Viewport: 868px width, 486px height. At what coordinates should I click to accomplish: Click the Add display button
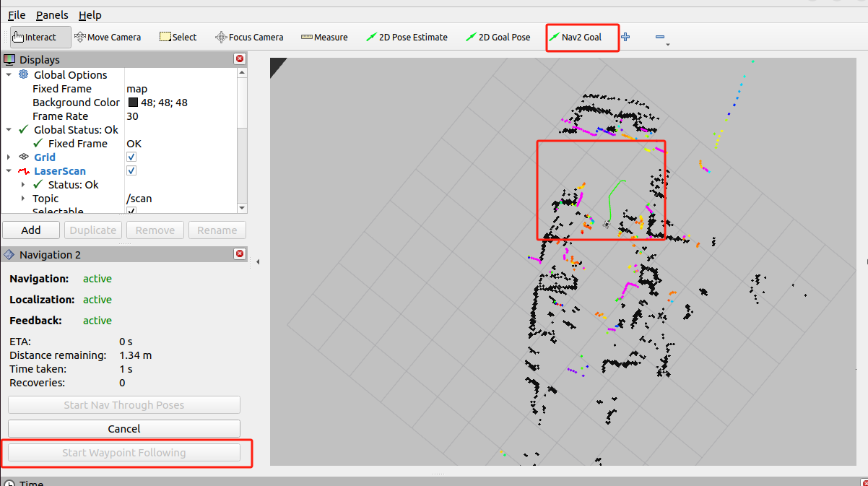(31, 230)
